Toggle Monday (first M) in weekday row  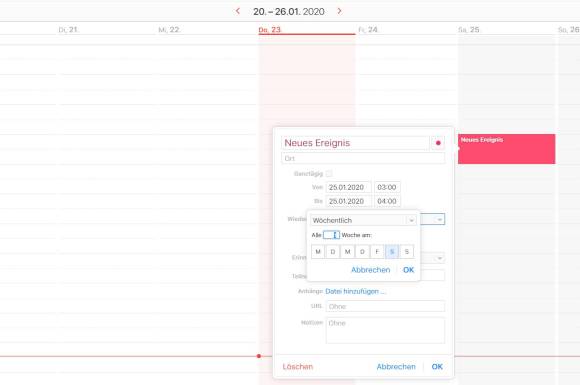tap(318, 252)
